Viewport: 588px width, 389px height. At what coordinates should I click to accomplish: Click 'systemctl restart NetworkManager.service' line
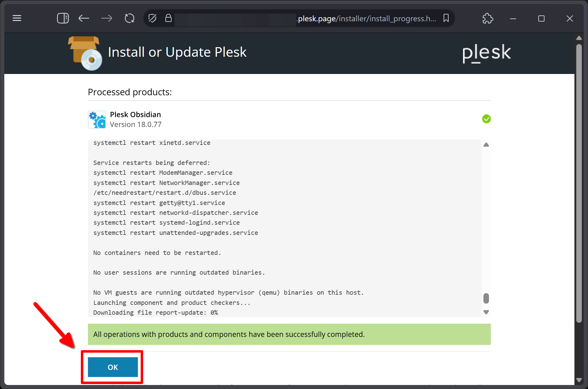coord(167,183)
